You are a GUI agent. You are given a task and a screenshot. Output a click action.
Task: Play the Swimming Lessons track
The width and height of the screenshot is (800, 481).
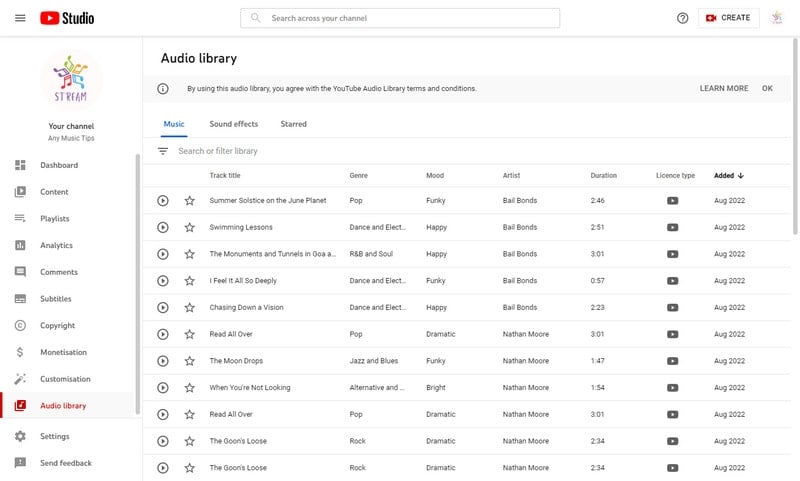point(163,227)
